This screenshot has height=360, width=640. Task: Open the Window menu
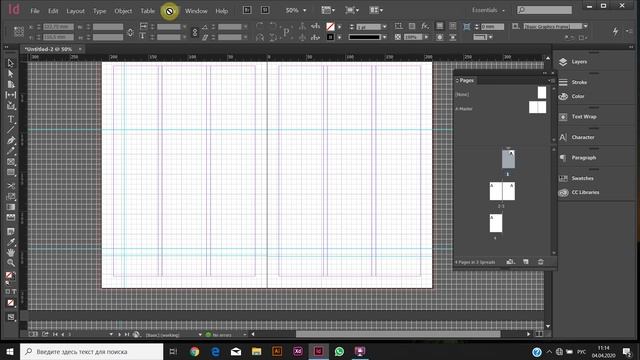coord(196,11)
